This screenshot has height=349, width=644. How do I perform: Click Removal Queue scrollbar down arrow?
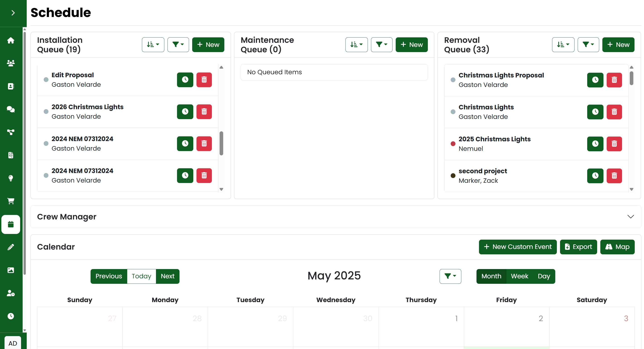point(632,189)
